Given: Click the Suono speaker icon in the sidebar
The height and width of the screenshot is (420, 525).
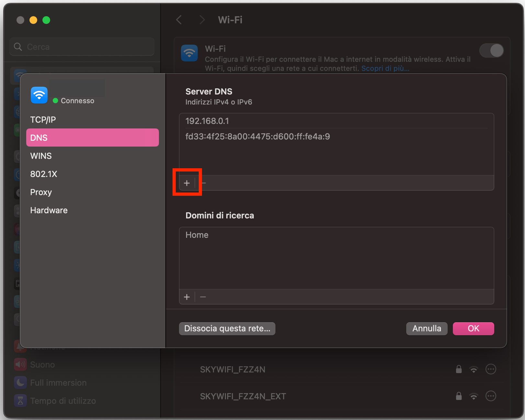Looking at the screenshot, I should pyautogui.click(x=20, y=364).
